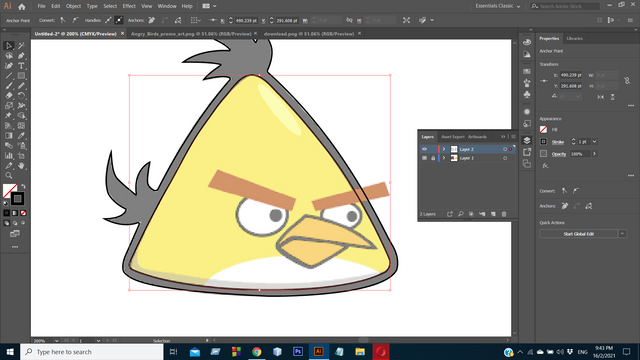
Task: Select the Magic Wand tool
Action: tap(21, 46)
